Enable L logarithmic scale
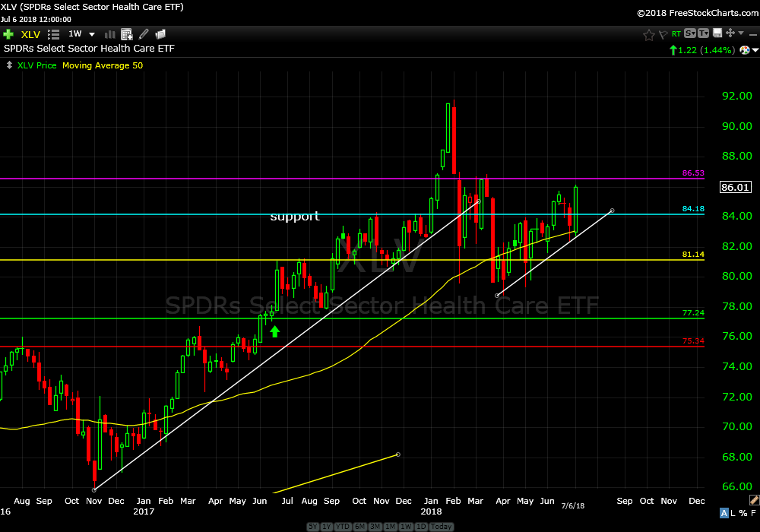The width and height of the screenshot is (760, 532). [733, 513]
